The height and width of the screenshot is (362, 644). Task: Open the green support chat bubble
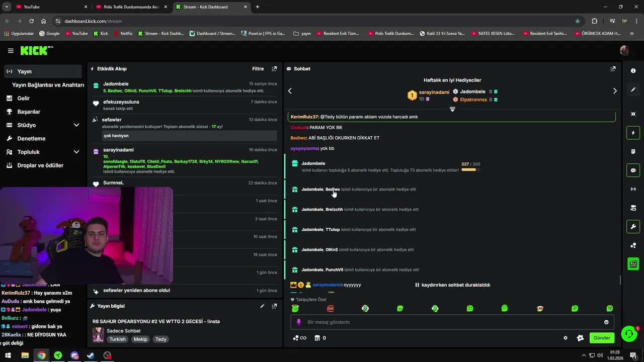629,334
